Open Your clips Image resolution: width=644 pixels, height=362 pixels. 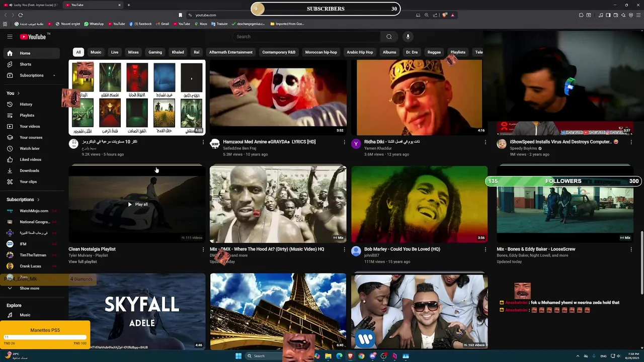[33, 182]
